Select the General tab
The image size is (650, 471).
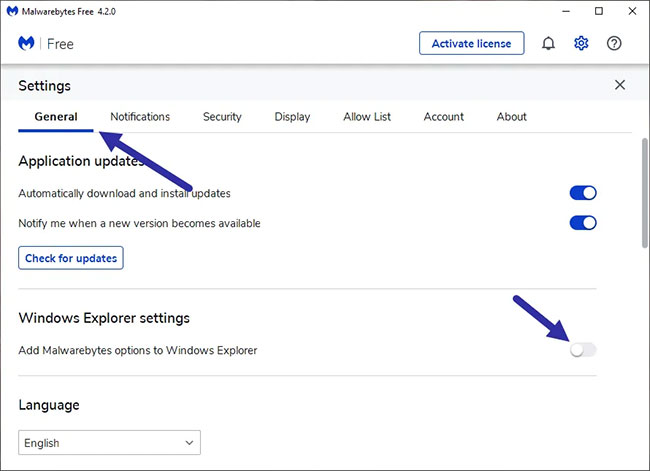(x=56, y=117)
